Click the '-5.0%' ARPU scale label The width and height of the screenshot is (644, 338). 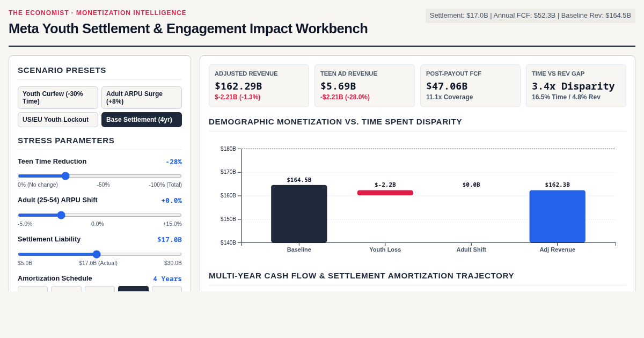(x=25, y=224)
